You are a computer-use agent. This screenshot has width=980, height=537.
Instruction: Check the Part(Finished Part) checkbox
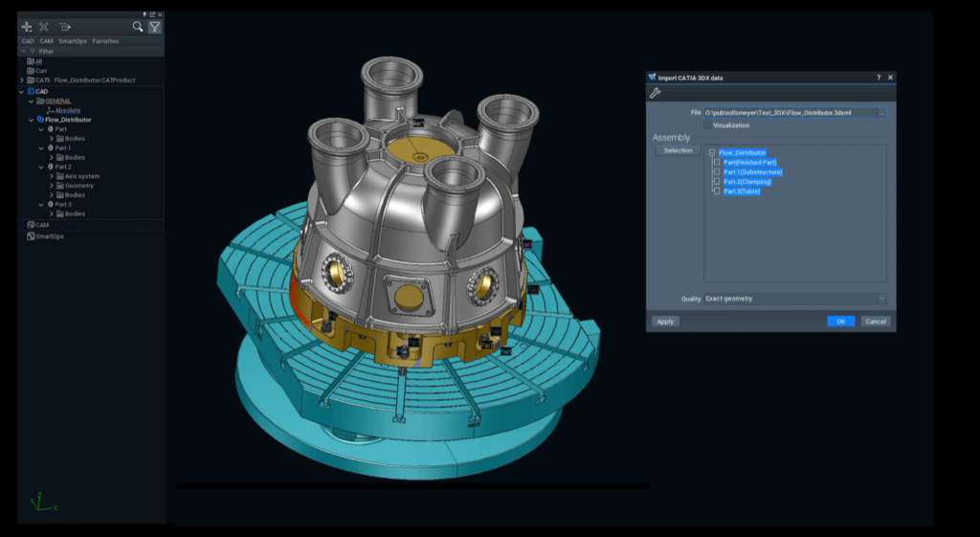[717, 162]
